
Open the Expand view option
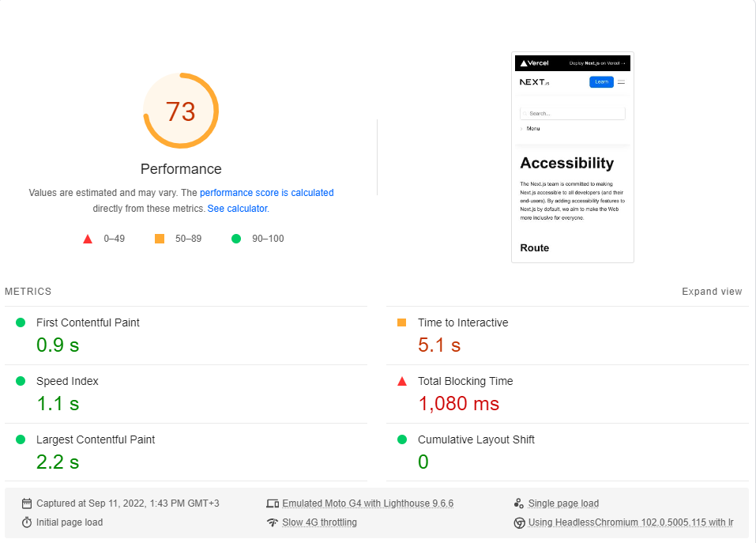[712, 291]
